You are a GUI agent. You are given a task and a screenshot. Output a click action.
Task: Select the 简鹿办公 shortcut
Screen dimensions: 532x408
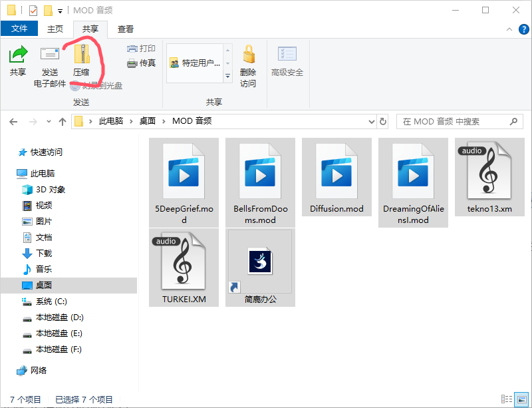click(x=260, y=268)
